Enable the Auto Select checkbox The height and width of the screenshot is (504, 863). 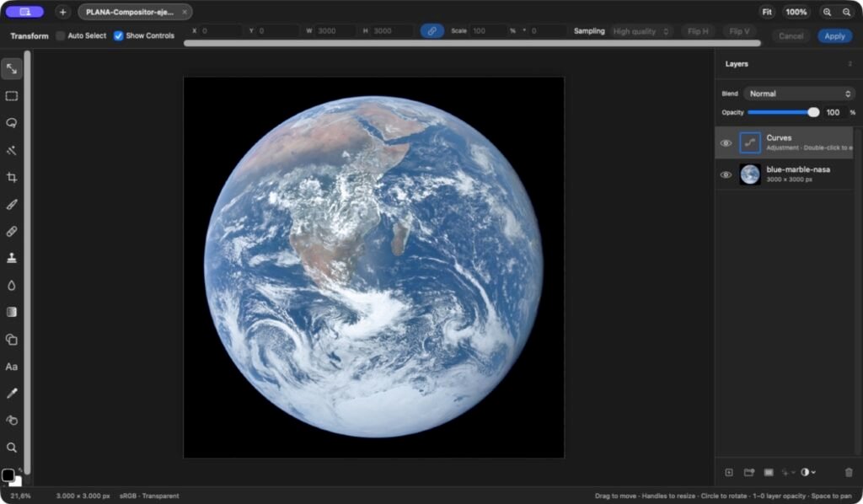click(61, 35)
